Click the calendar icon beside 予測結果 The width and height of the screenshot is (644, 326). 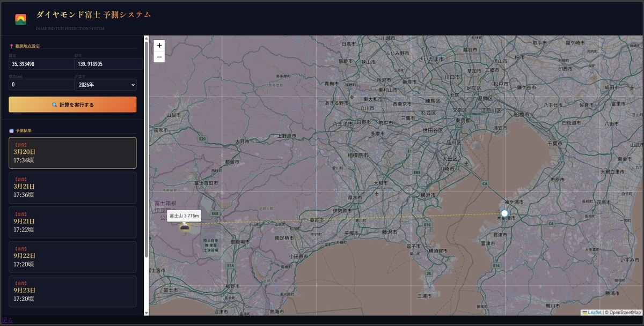[x=11, y=130]
